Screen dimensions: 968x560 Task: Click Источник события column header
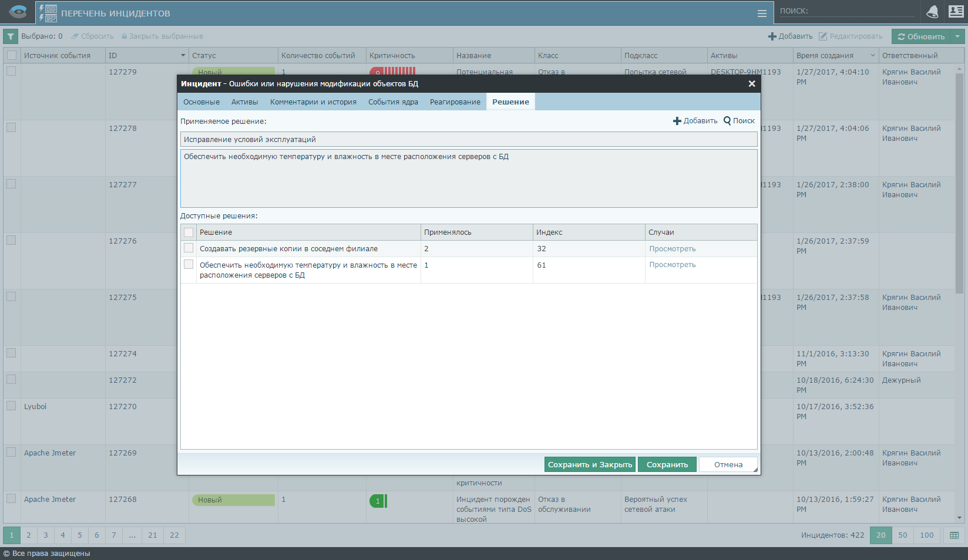coord(63,56)
